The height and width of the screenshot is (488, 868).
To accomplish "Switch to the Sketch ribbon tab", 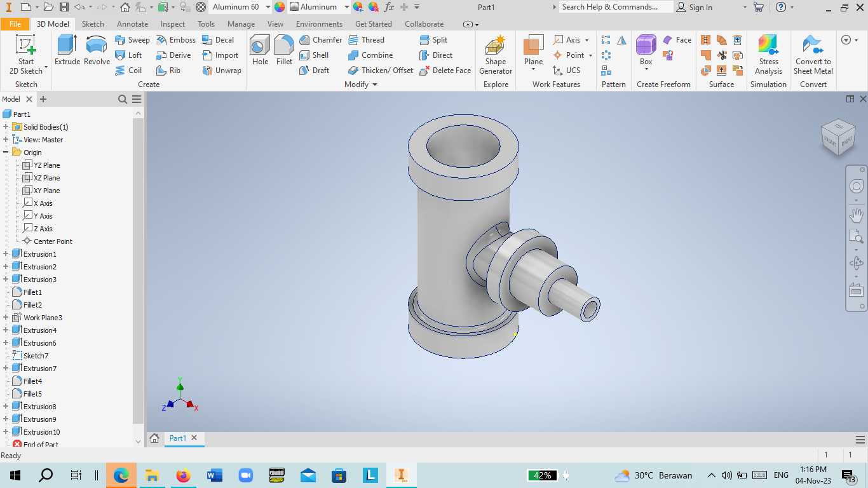I will pyautogui.click(x=93, y=24).
